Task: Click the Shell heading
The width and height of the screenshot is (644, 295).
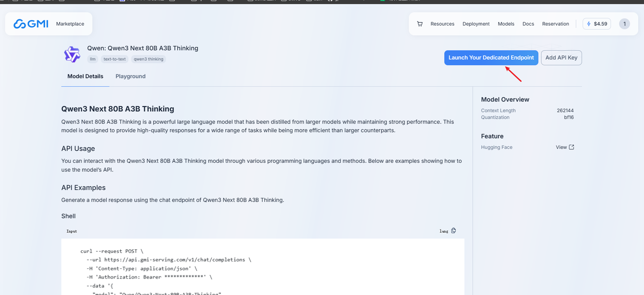Action: (68, 216)
